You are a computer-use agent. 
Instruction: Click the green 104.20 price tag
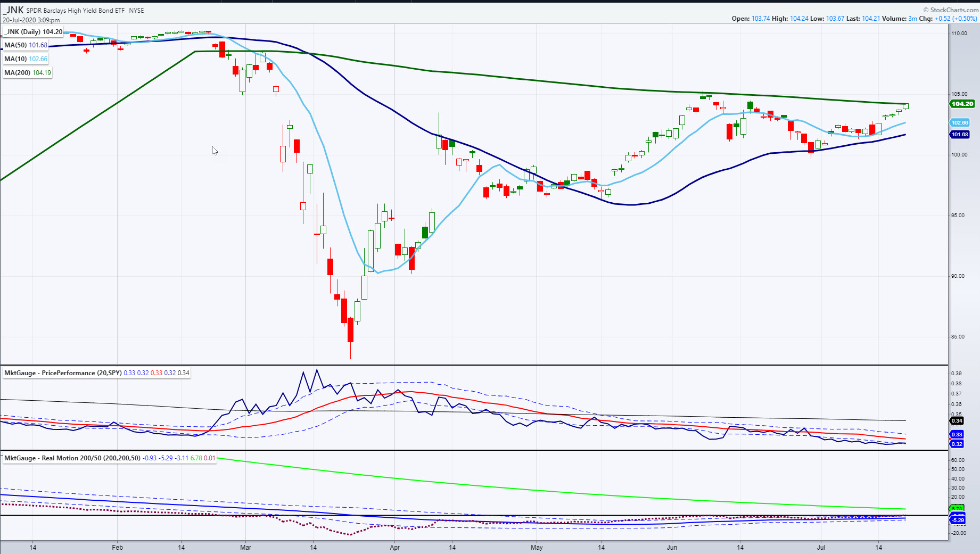point(962,104)
